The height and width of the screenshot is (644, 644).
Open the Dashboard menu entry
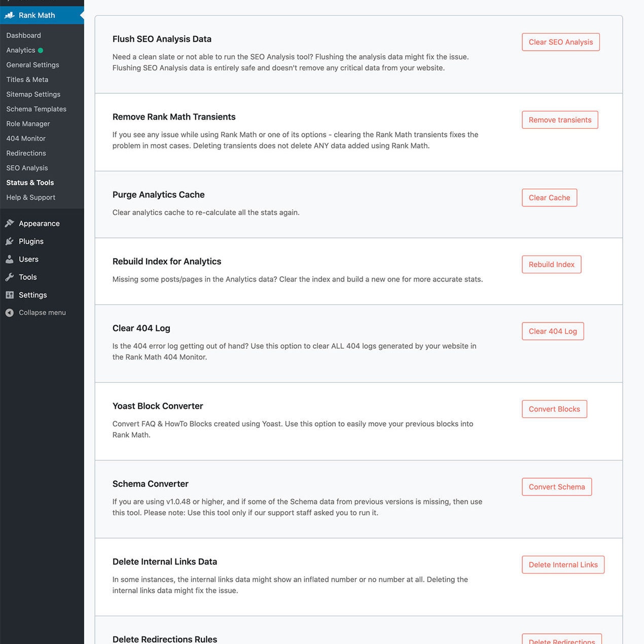(x=23, y=35)
